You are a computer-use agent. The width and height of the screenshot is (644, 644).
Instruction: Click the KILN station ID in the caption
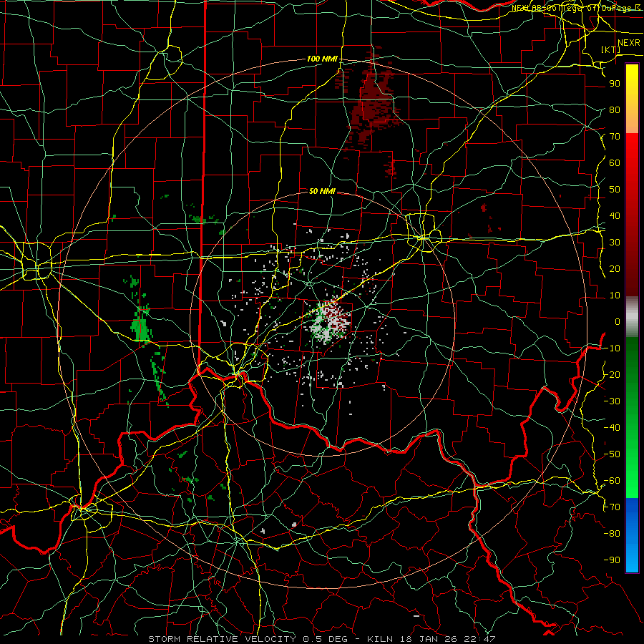(380, 639)
